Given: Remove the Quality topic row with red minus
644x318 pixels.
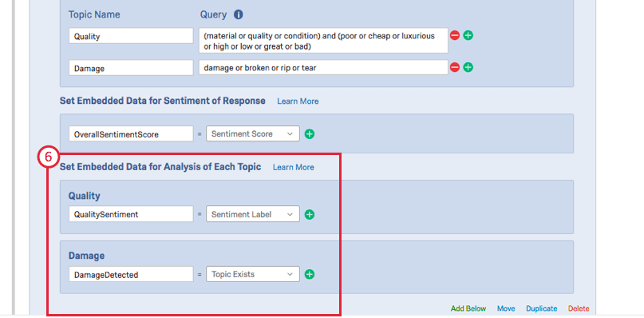Looking at the screenshot, I should (x=455, y=36).
